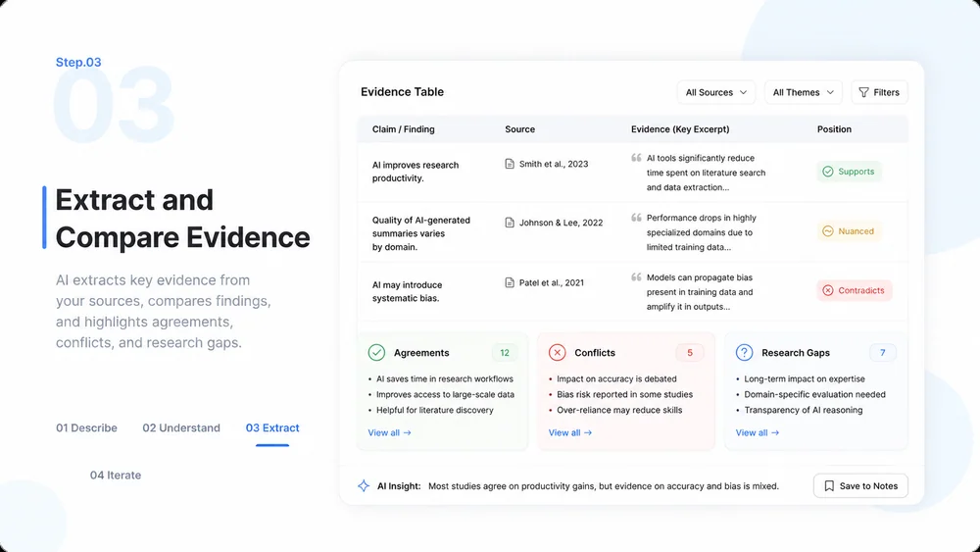Click the quote icon by 'AI tools significantly reduce'
980x552 pixels.
point(636,158)
